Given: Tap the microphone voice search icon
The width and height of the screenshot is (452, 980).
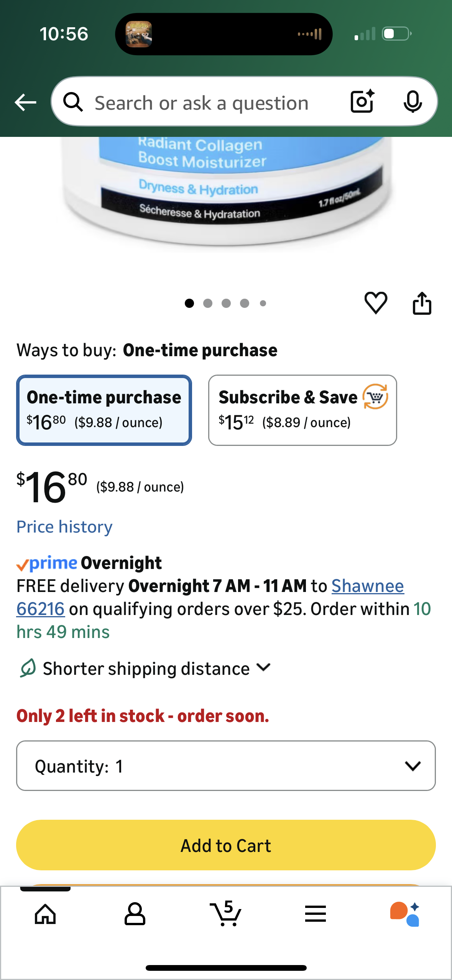Looking at the screenshot, I should [x=413, y=102].
